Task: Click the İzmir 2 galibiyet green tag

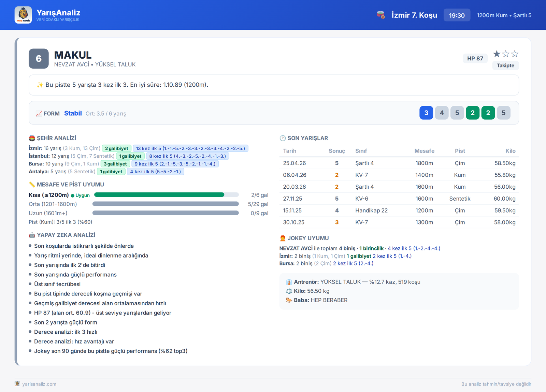Action: pos(117,148)
